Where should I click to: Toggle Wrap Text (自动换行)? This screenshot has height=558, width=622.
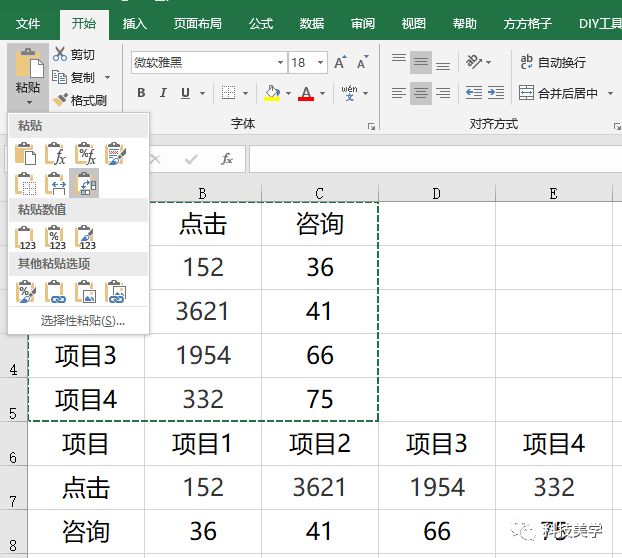(551, 62)
